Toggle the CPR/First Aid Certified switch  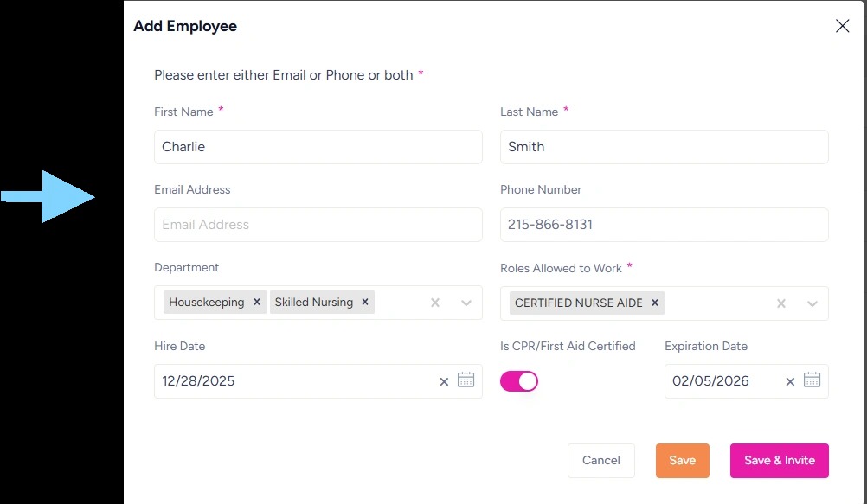click(x=519, y=381)
